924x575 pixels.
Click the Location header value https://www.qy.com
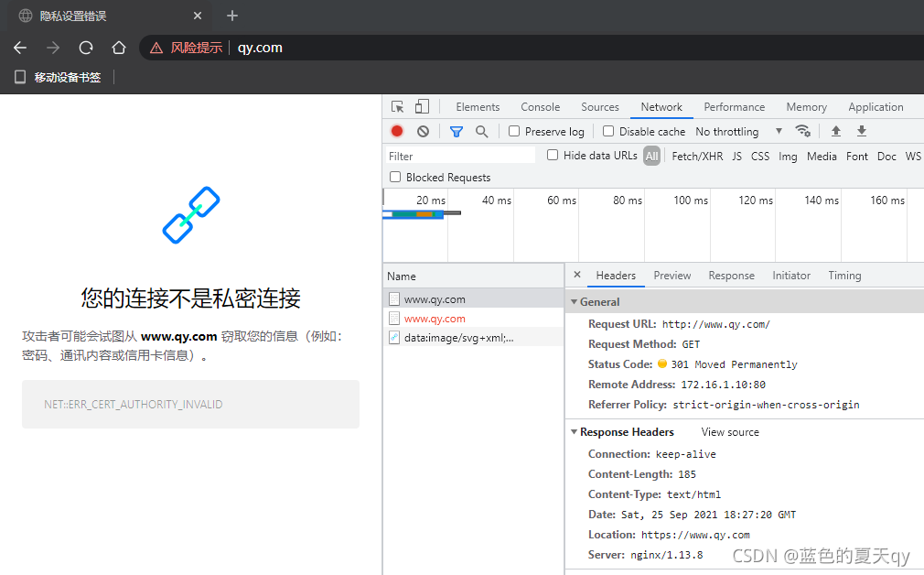point(695,535)
